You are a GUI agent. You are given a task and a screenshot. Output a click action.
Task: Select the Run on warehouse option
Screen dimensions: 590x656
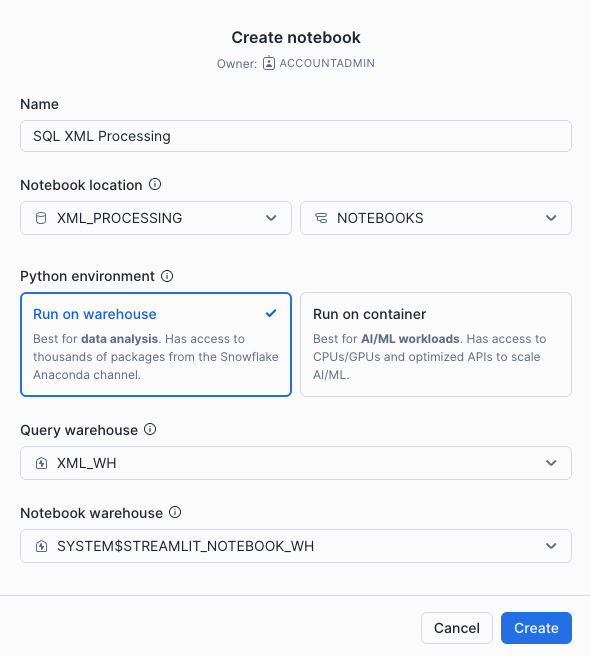point(156,344)
